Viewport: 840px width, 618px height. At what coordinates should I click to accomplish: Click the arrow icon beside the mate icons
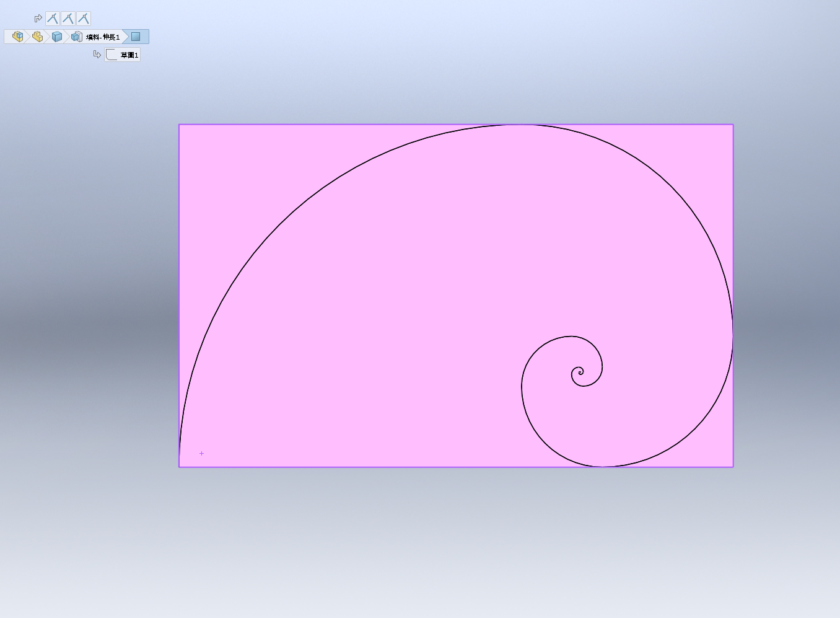tap(38, 19)
